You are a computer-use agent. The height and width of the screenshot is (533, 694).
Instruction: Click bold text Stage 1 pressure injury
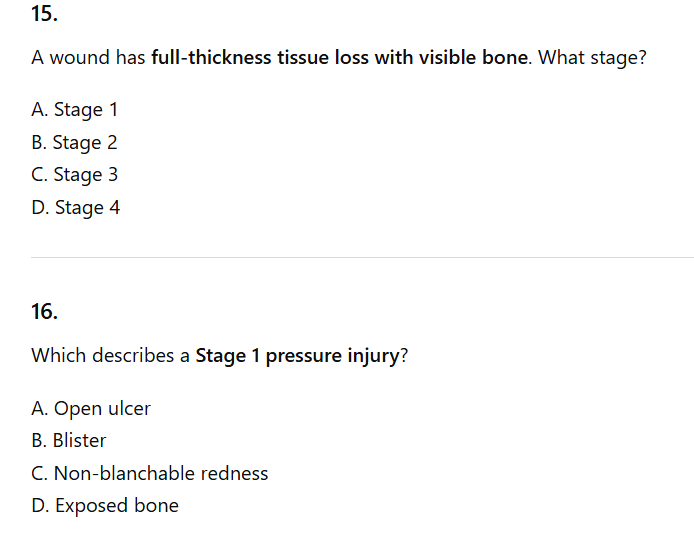pyautogui.click(x=297, y=355)
